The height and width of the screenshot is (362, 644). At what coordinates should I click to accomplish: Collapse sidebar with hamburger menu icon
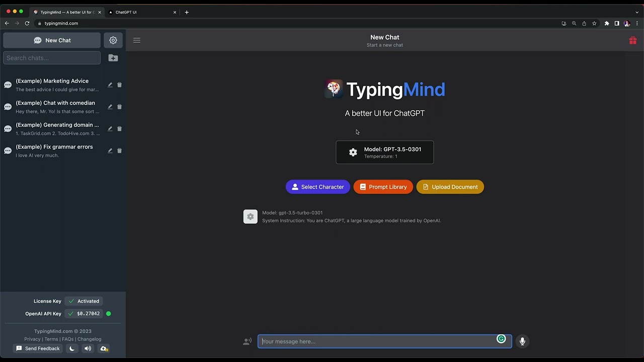(x=137, y=40)
